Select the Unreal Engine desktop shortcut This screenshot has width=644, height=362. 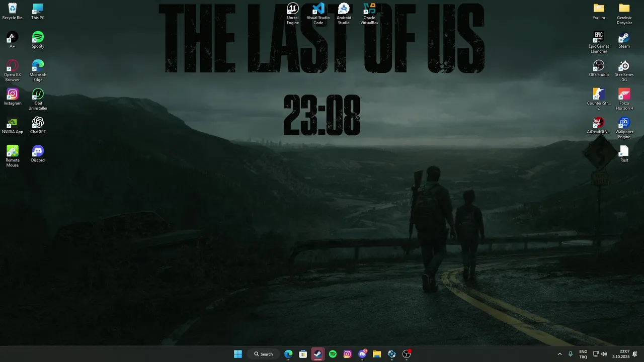(x=293, y=14)
